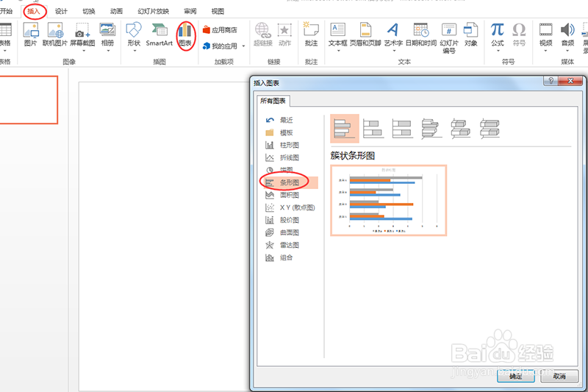Expand the 视频 dropdown arrow
The width and height of the screenshot is (588, 392).
point(546,51)
